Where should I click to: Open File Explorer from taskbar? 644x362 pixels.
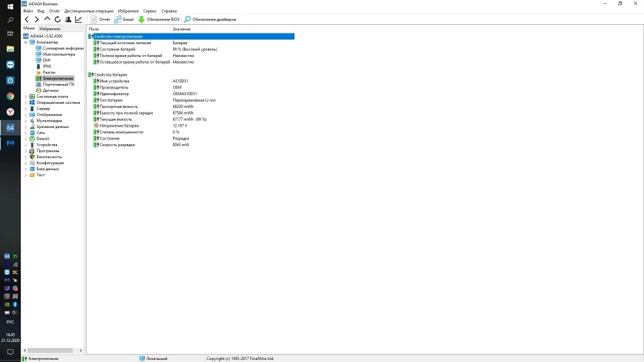pos(10,49)
